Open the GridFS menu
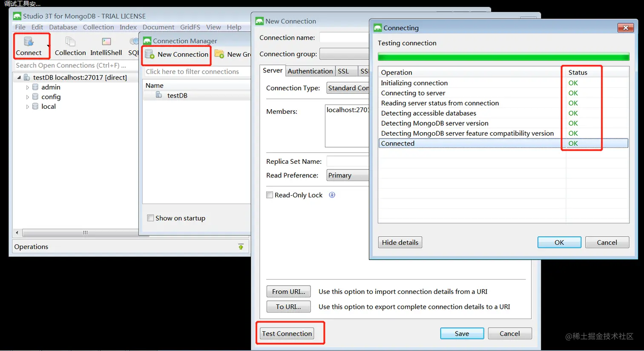Viewport: 644px width, 351px height. (190, 27)
